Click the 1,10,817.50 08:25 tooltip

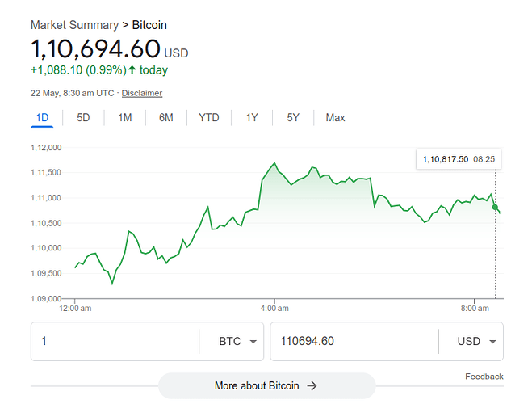point(459,159)
